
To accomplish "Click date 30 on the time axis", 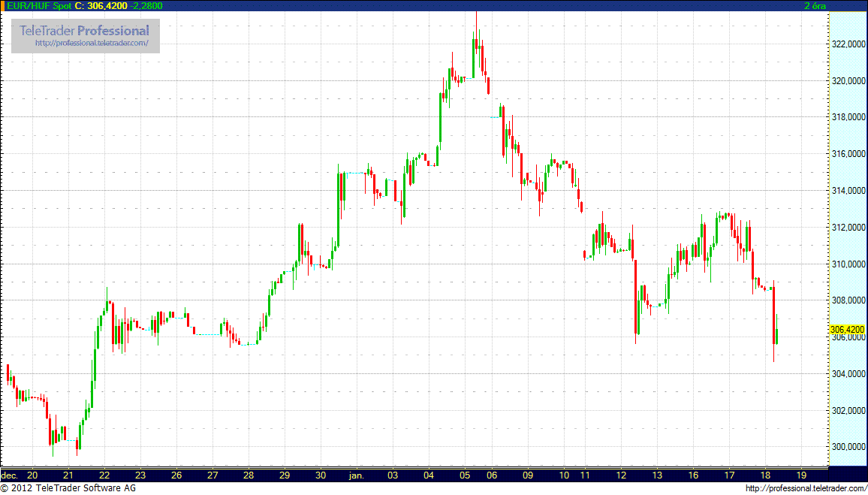I will click(x=321, y=475).
